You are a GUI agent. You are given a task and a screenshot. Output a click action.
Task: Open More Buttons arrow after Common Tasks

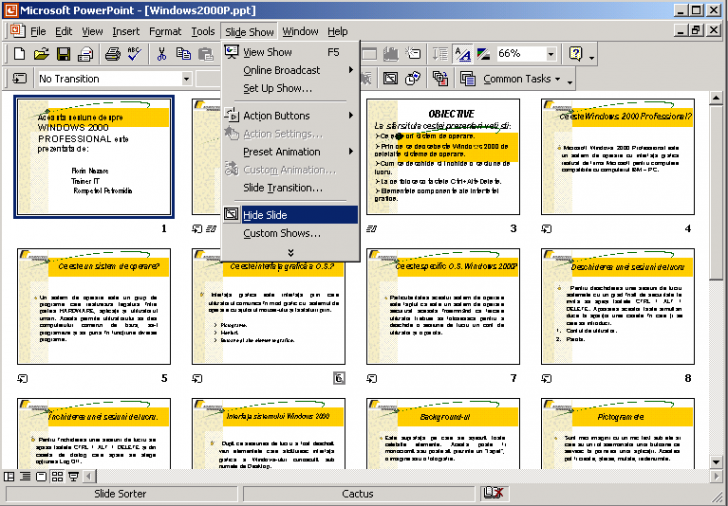click(x=570, y=82)
